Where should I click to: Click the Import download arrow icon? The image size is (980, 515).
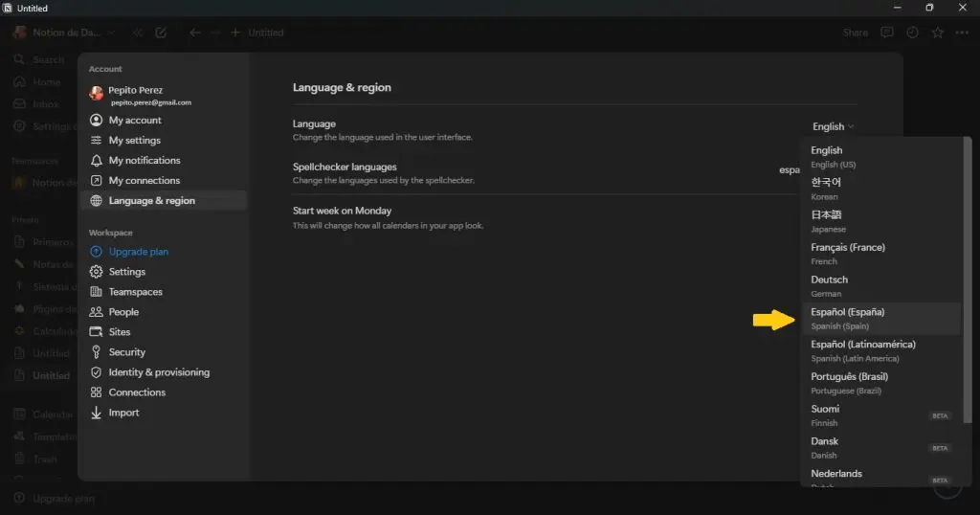click(96, 413)
